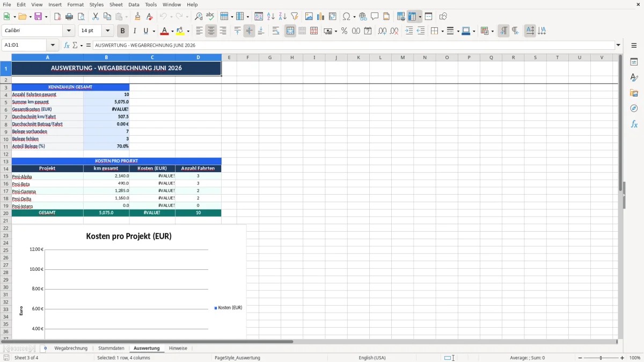Click the add new sheet button
The width and height of the screenshot is (644, 362).
tap(45, 349)
